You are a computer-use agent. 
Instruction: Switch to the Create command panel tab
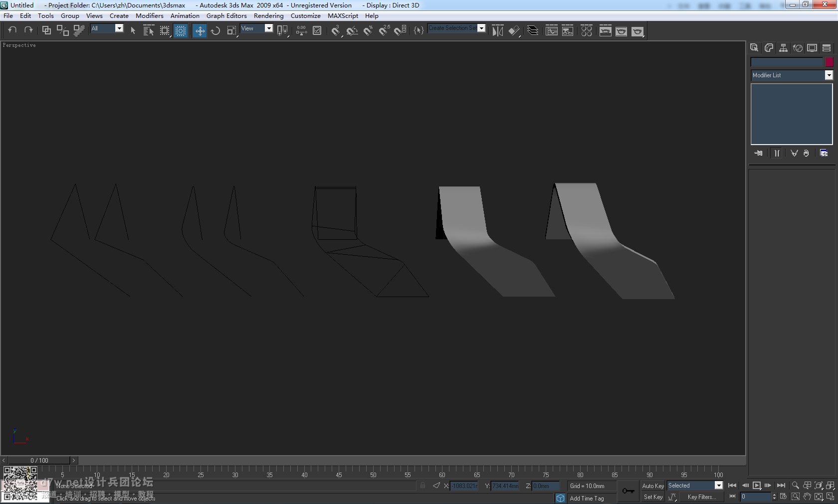click(x=754, y=48)
